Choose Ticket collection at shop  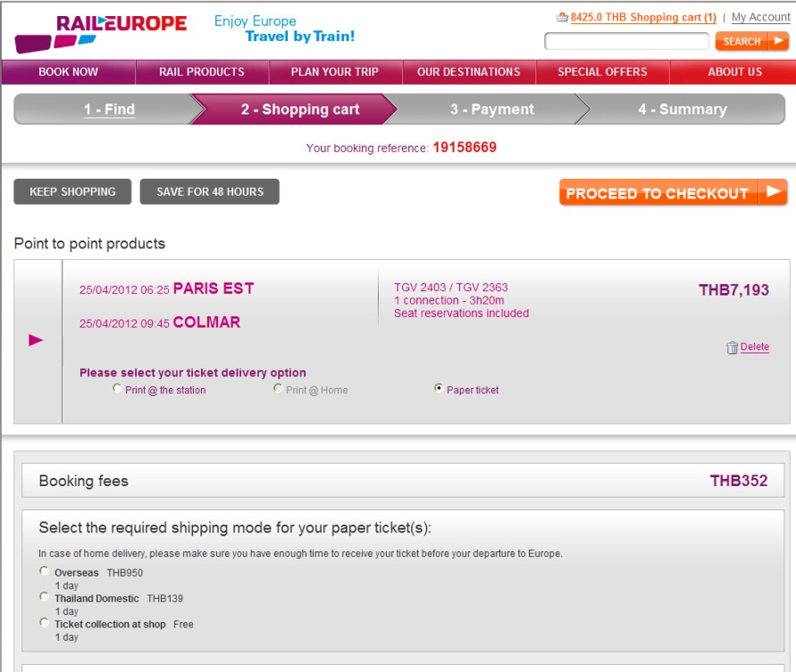(x=44, y=623)
